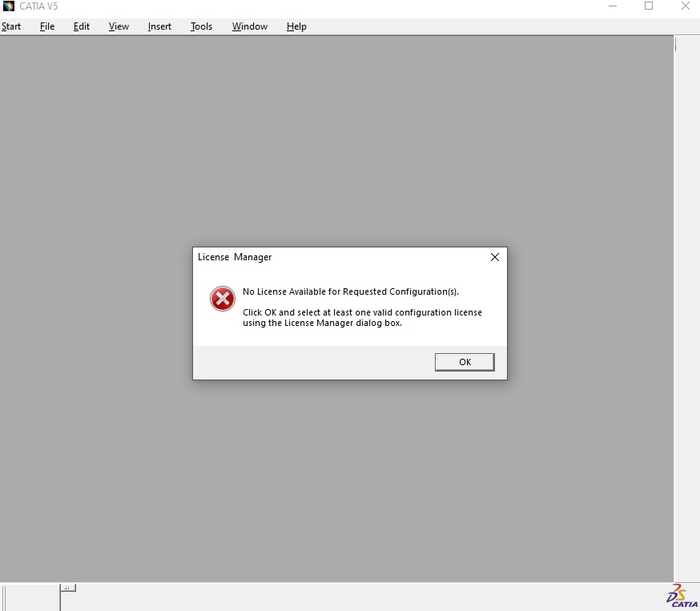Open the Edit menu
This screenshot has width=700, height=611.
pyautogui.click(x=82, y=26)
